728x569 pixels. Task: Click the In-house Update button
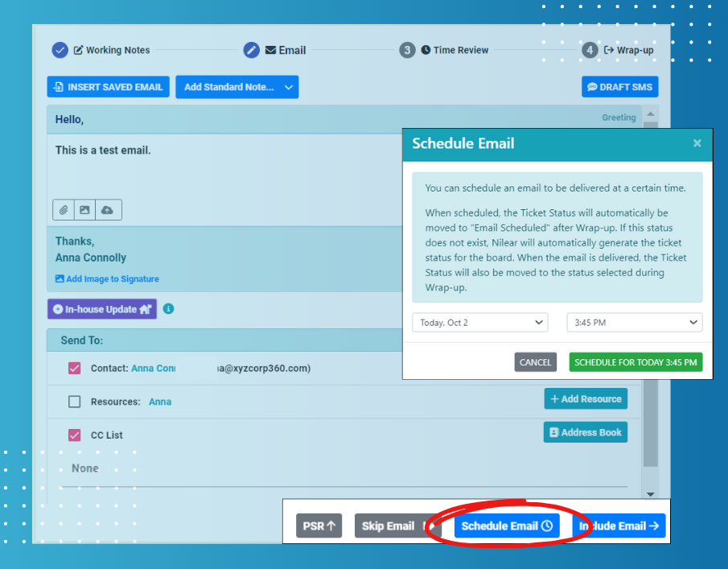(x=101, y=309)
